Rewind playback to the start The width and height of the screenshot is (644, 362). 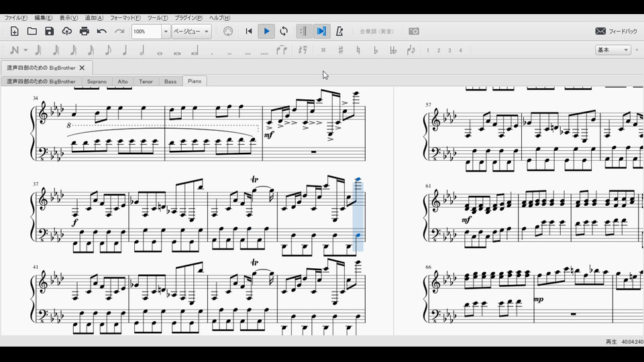(248, 32)
